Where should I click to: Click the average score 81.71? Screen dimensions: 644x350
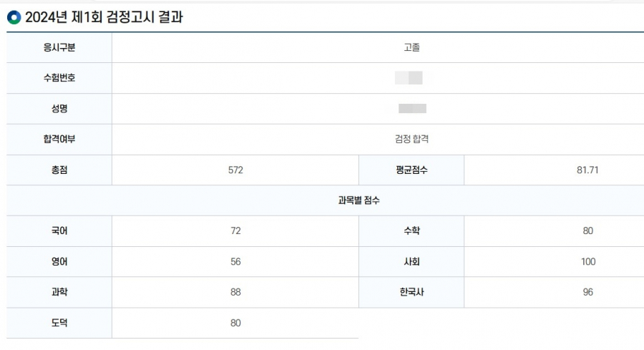point(587,170)
